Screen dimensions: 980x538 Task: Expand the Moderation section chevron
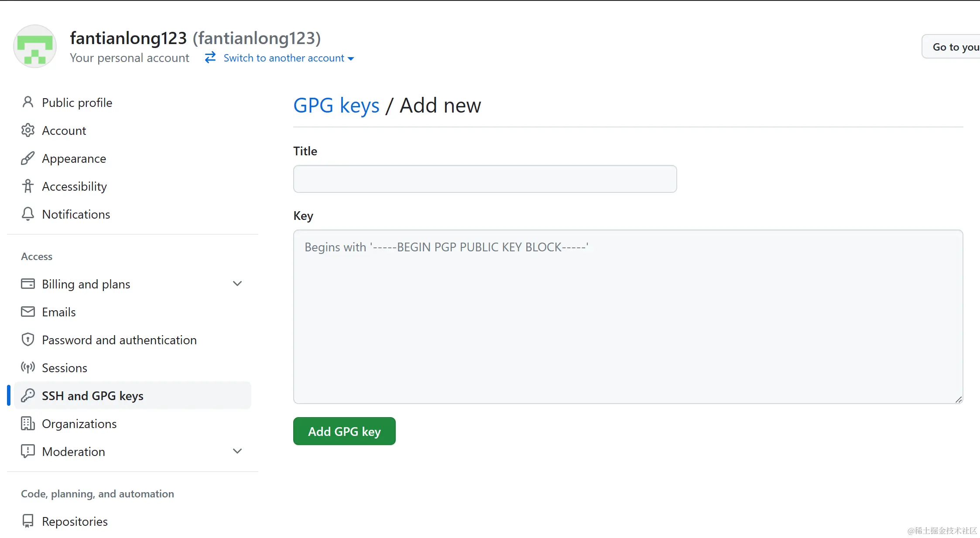coord(237,451)
